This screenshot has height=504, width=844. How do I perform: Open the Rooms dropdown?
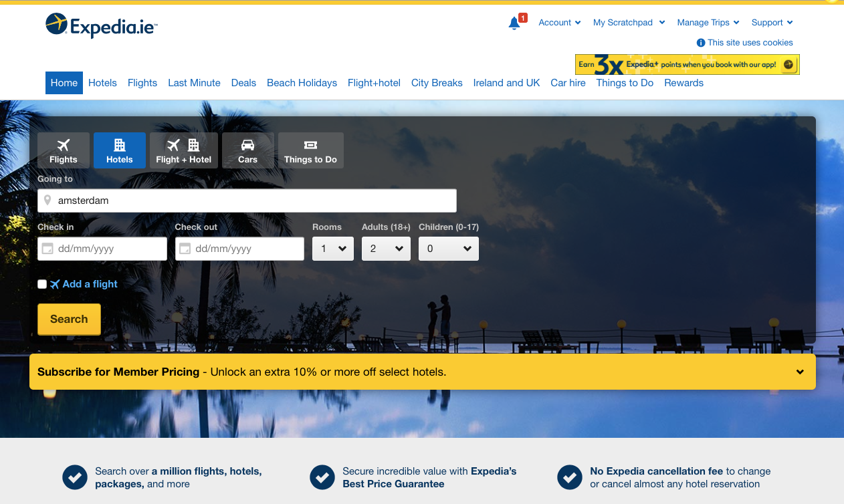point(333,249)
